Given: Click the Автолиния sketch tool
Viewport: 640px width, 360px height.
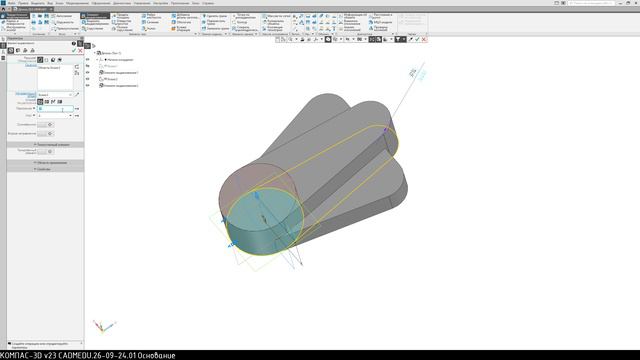Looking at the screenshot, I should click(62, 16).
